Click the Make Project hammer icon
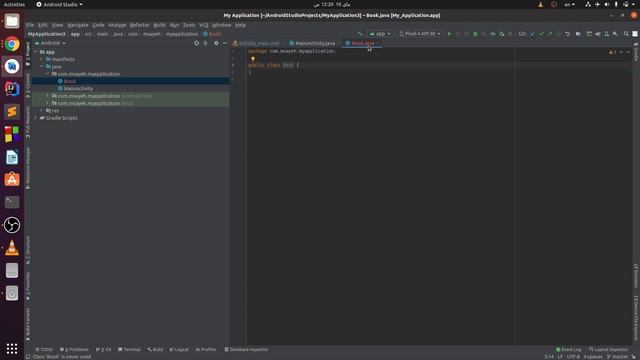 tap(360, 34)
